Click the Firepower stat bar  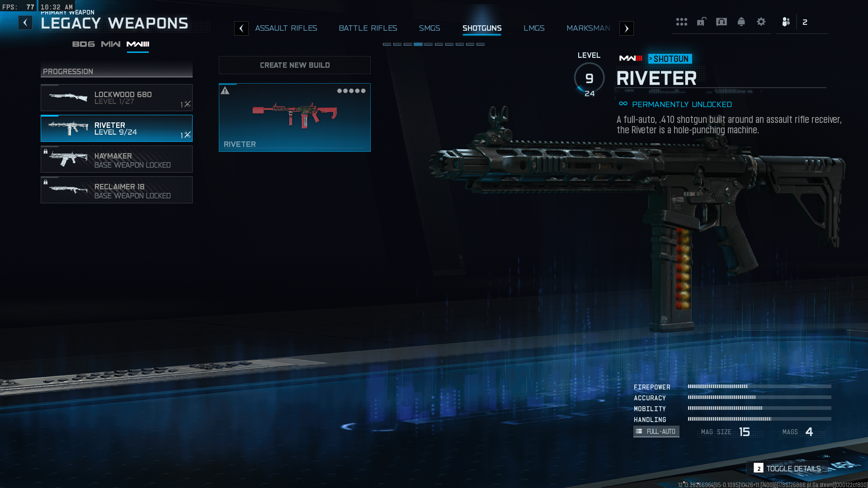(759, 387)
